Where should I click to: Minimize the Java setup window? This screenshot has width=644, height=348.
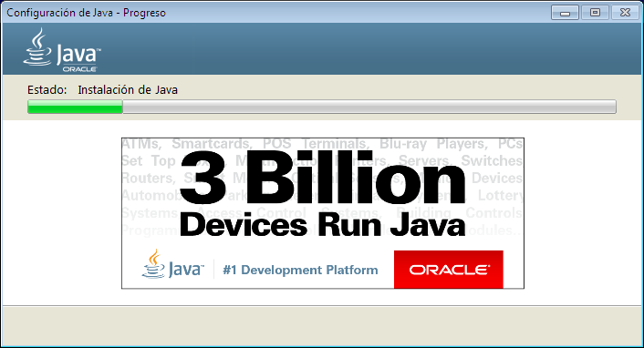coord(565,13)
